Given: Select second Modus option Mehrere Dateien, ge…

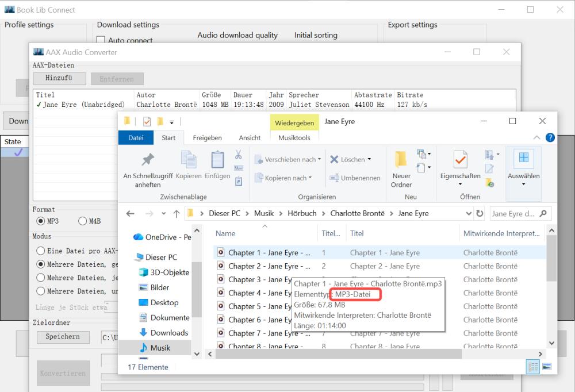Looking at the screenshot, I should tap(41, 264).
